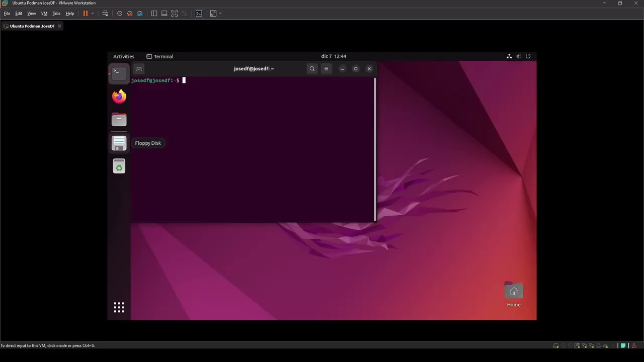Click the Terminal vertical scrollbar
This screenshot has width=644, height=362.
click(x=375, y=149)
